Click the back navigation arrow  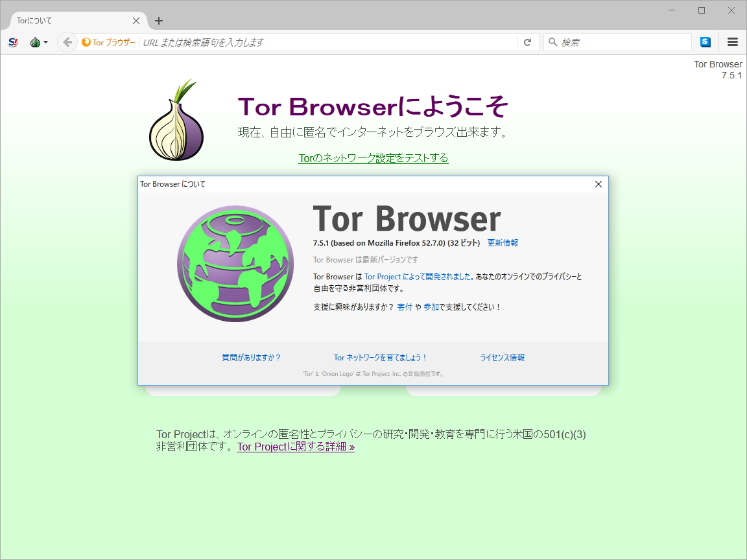pyautogui.click(x=67, y=41)
